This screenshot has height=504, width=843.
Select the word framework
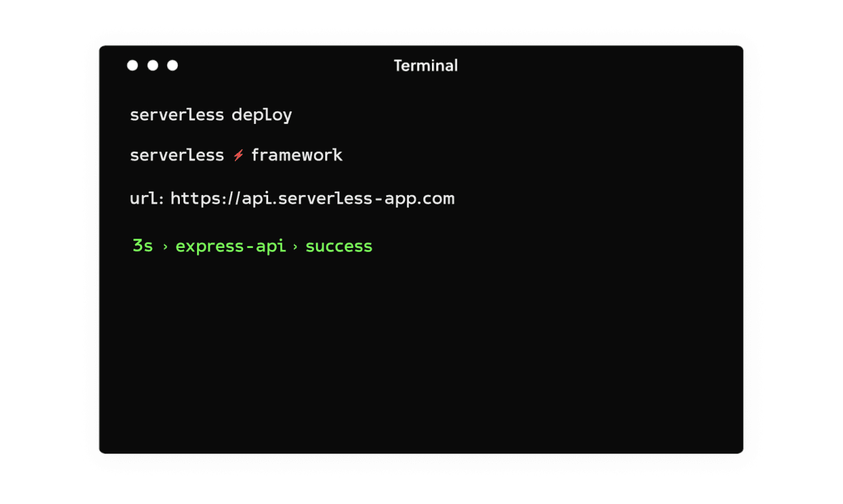(297, 155)
